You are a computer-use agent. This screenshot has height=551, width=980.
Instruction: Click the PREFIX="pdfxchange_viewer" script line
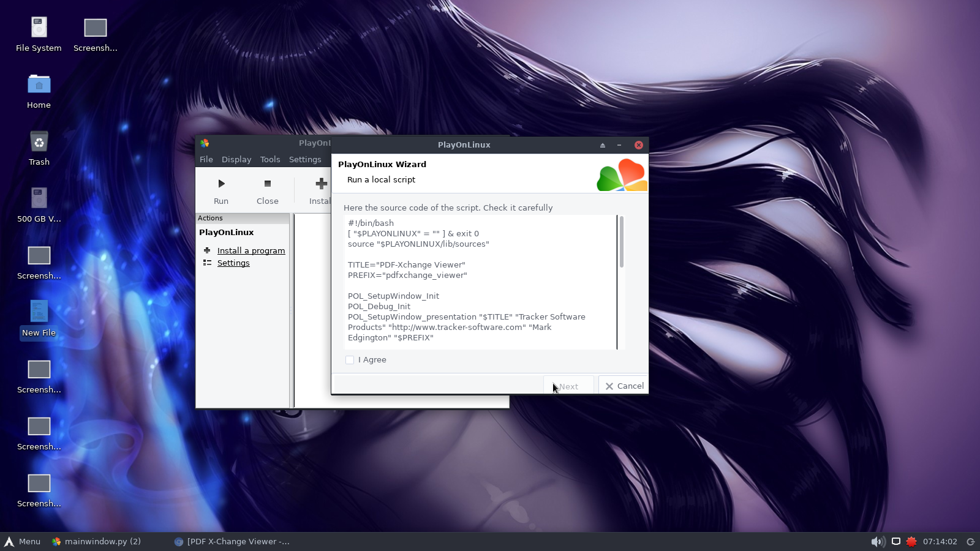[407, 275]
